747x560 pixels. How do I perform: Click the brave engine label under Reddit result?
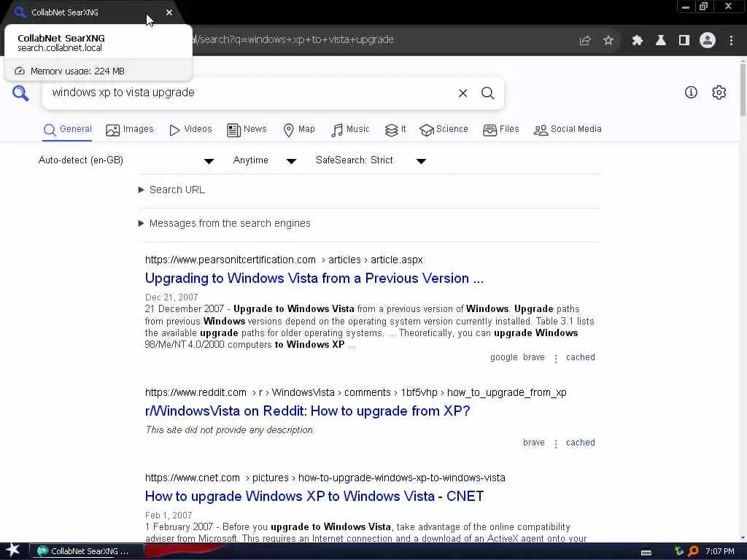click(x=533, y=443)
